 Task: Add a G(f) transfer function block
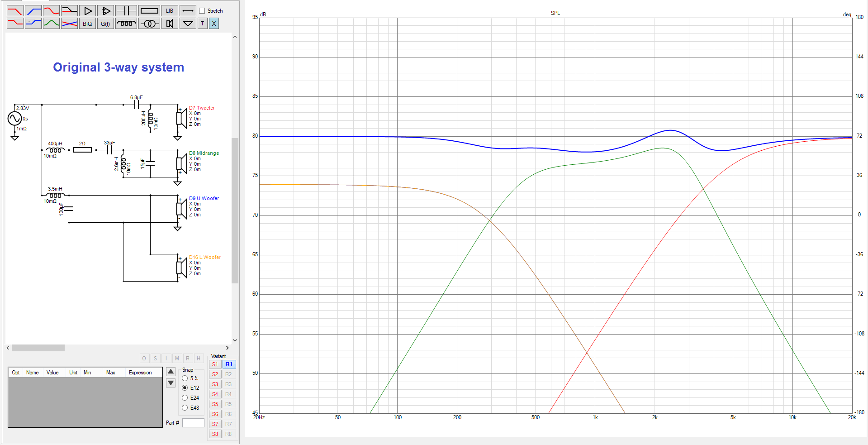[106, 24]
